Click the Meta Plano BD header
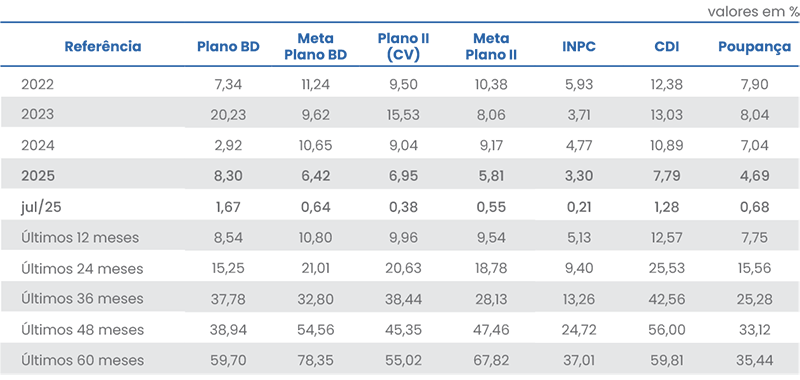Viewport: 800px width, 380px height. click(315, 47)
